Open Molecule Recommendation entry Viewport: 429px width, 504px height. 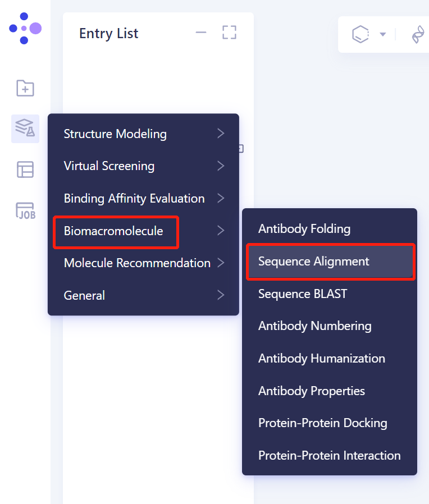pyautogui.click(x=136, y=262)
